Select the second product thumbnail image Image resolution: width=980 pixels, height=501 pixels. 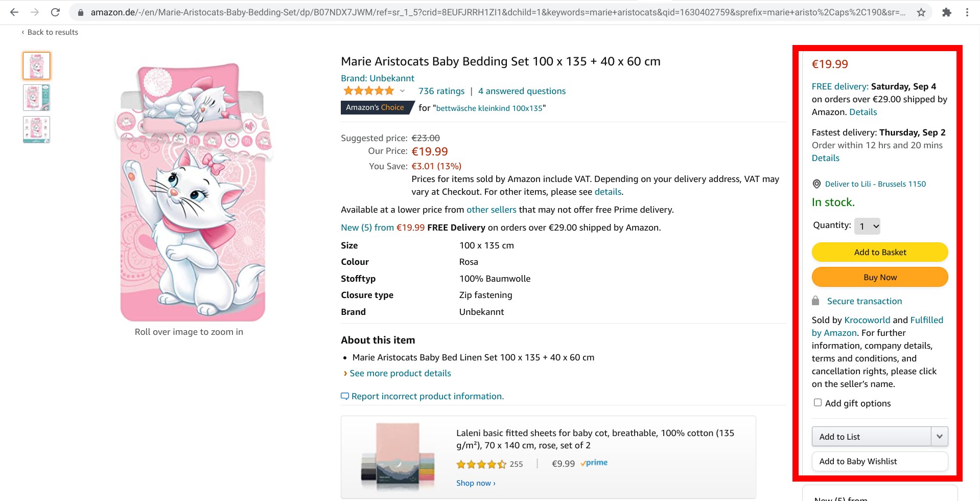(x=36, y=98)
